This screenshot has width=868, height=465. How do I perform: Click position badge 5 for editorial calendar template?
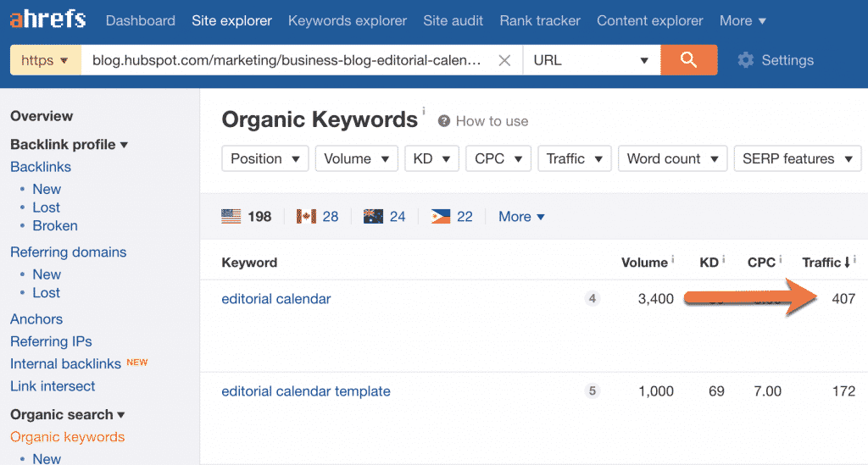[x=593, y=391]
